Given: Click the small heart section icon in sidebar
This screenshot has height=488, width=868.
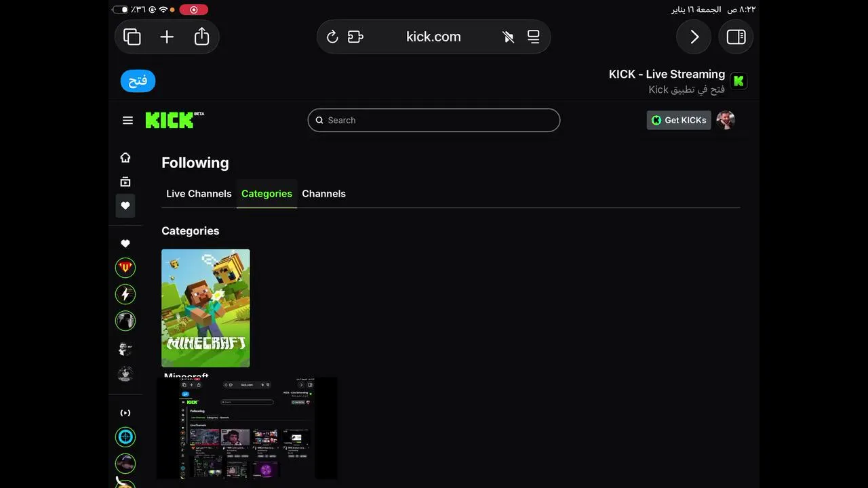Looking at the screenshot, I should (125, 243).
